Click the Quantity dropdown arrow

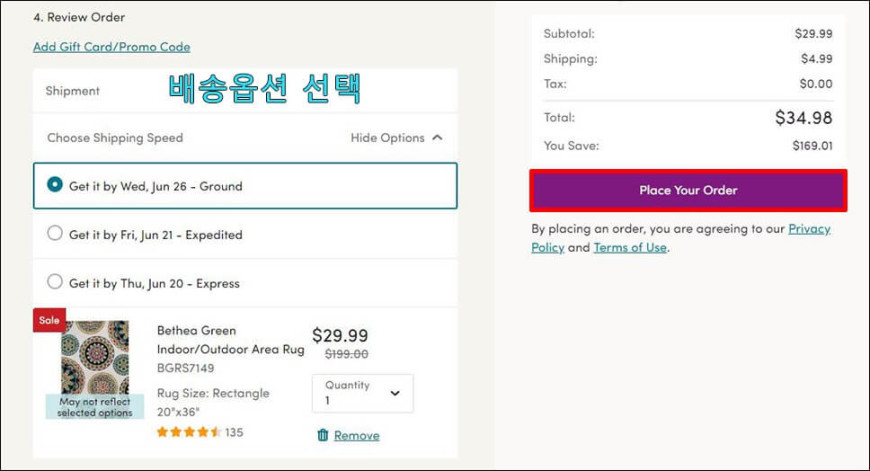[395, 393]
